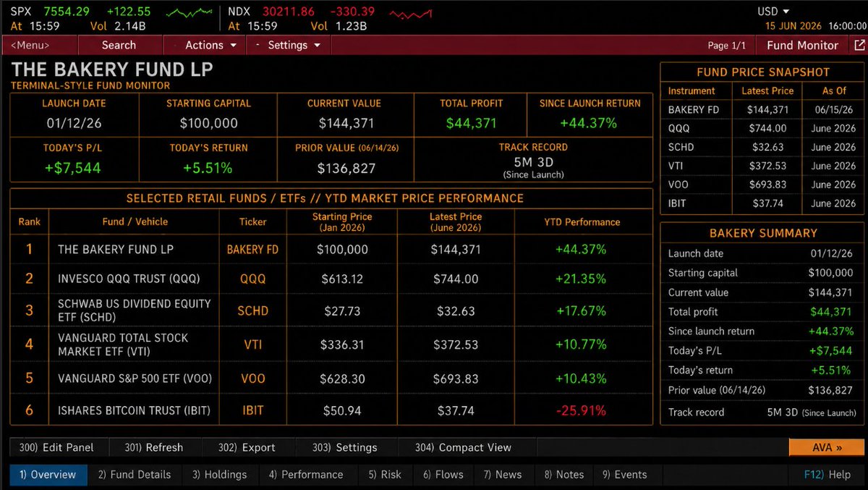This screenshot has width=868, height=490.
Task: Select the SCHWAB US DIVIDEND EQUITY ETF row
Action: point(331,311)
